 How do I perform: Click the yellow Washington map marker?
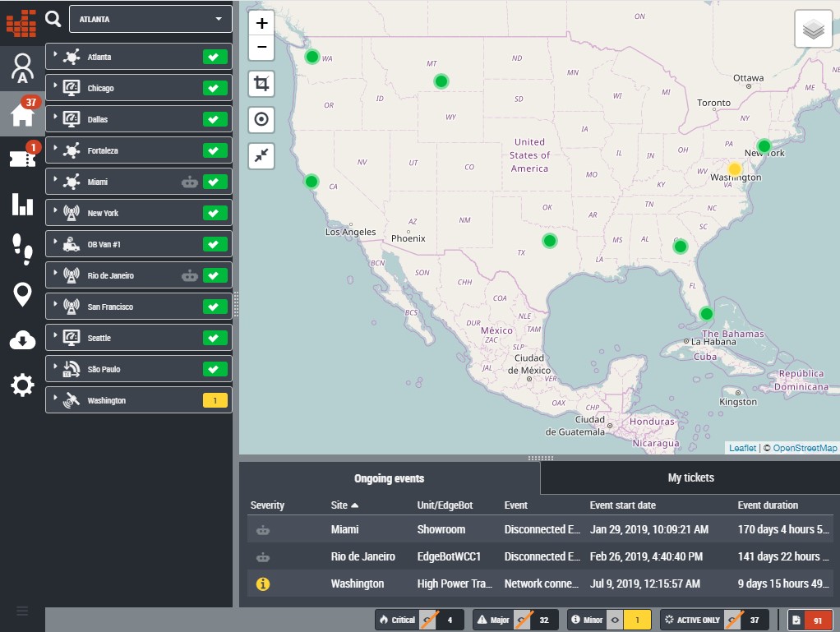pyautogui.click(x=735, y=169)
